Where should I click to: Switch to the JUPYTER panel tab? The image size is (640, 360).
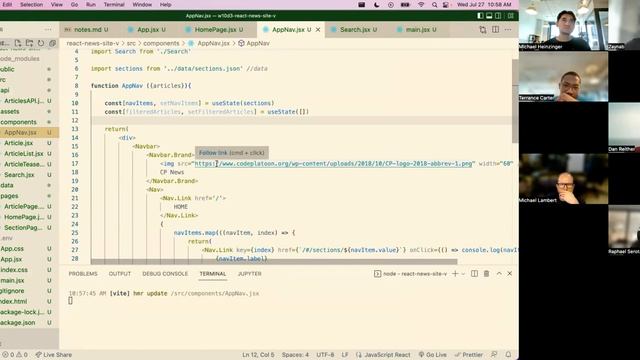249,273
